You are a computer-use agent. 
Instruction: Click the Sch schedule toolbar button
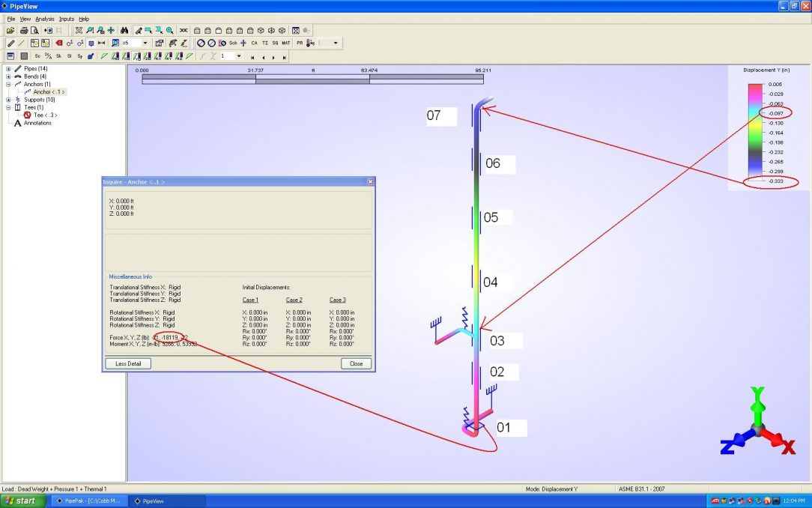(233, 43)
